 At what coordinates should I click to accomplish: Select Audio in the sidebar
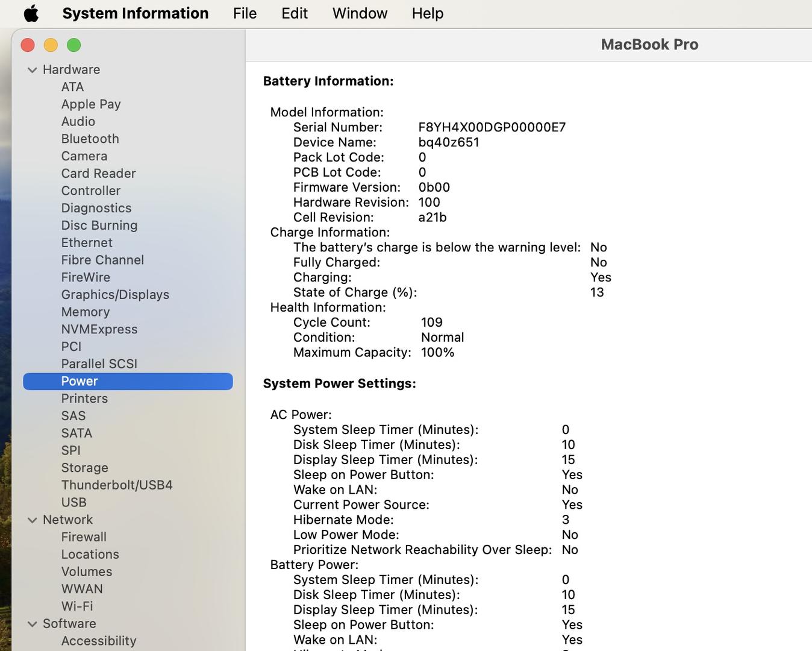click(x=78, y=121)
